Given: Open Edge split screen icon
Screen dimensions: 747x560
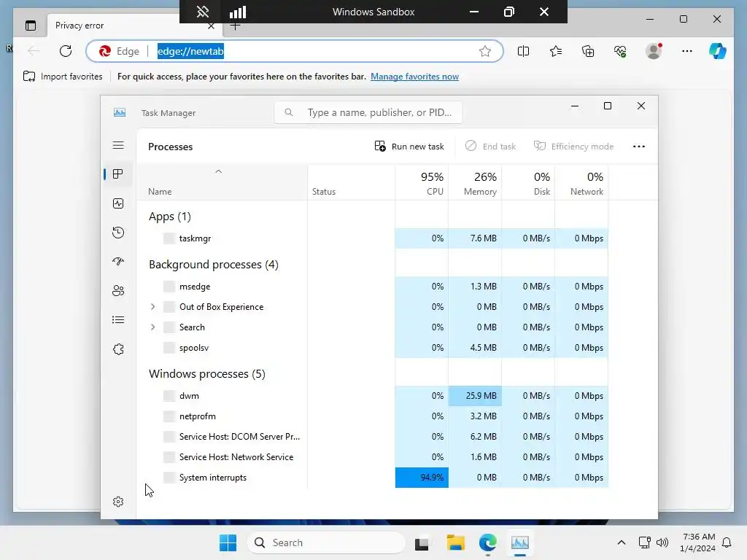Looking at the screenshot, I should click(523, 51).
